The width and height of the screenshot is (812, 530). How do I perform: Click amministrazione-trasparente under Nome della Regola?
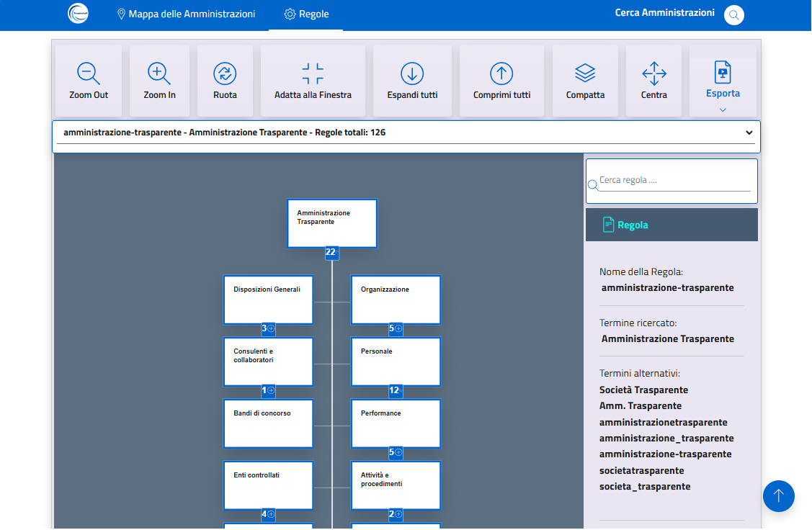pyautogui.click(x=667, y=288)
